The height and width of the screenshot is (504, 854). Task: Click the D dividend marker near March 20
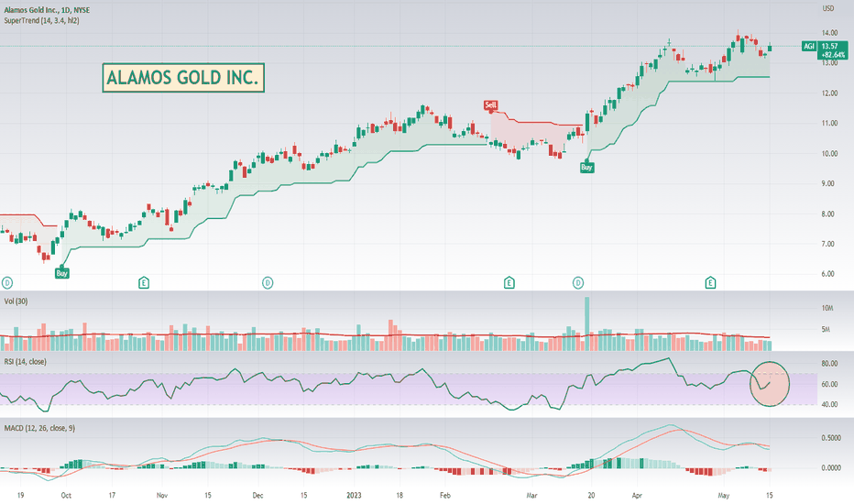click(x=578, y=283)
